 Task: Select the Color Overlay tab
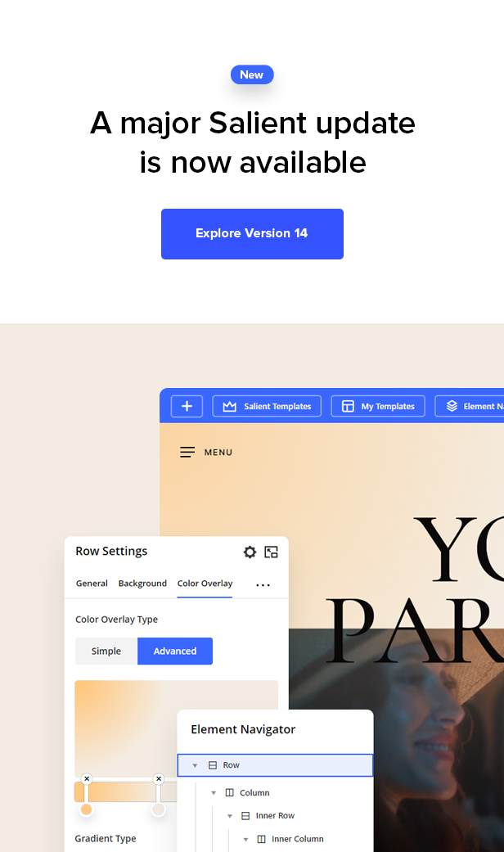[x=205, y=583]
